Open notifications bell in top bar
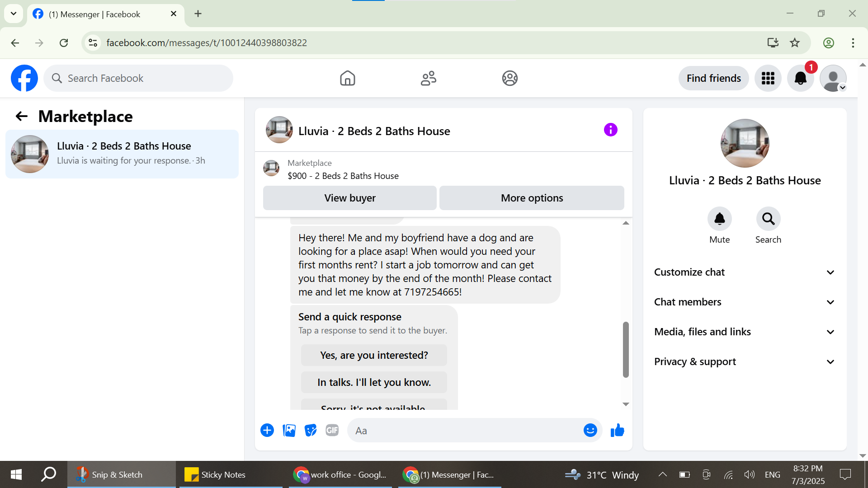868x488 pixels. (x=800, y=78)
